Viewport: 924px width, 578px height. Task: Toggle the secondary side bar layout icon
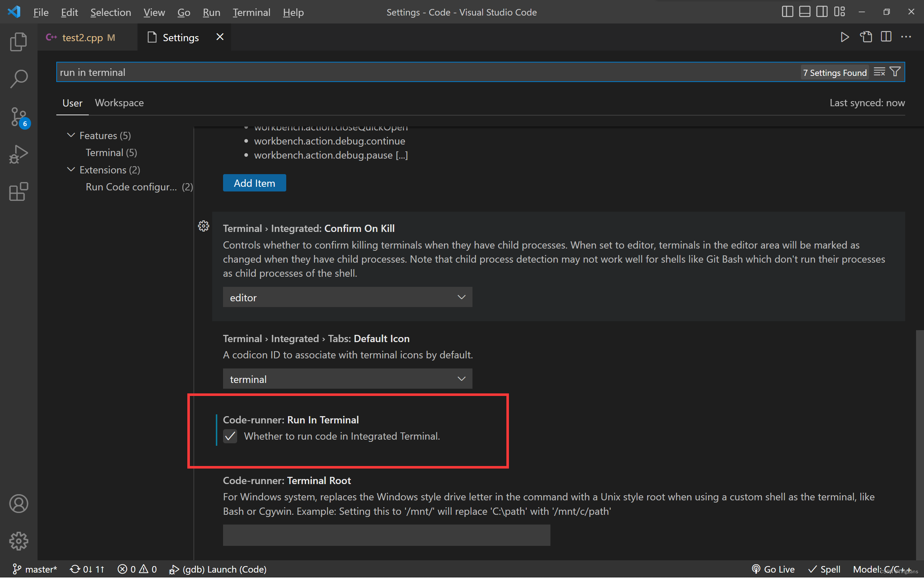(821, 12)
